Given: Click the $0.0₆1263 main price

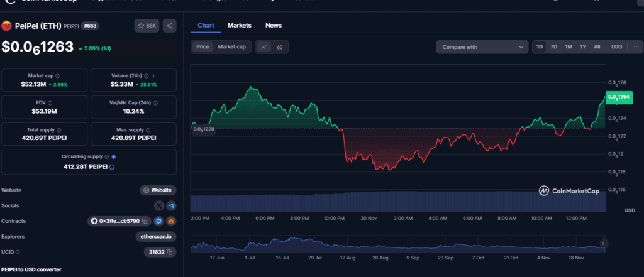Looking at the screenshot, I should click(x=37, y=46).
